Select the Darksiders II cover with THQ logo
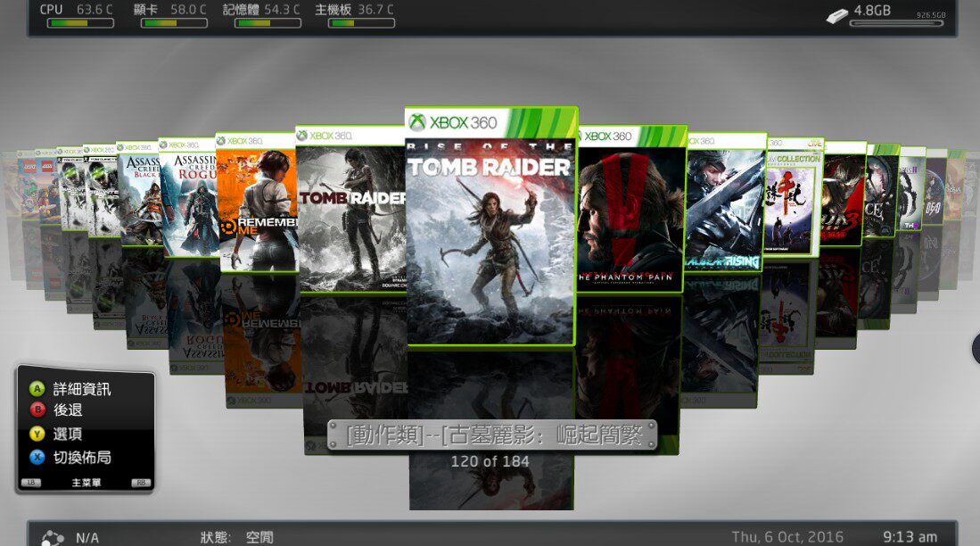Viewport: 980px width, 546px height. 911,189
